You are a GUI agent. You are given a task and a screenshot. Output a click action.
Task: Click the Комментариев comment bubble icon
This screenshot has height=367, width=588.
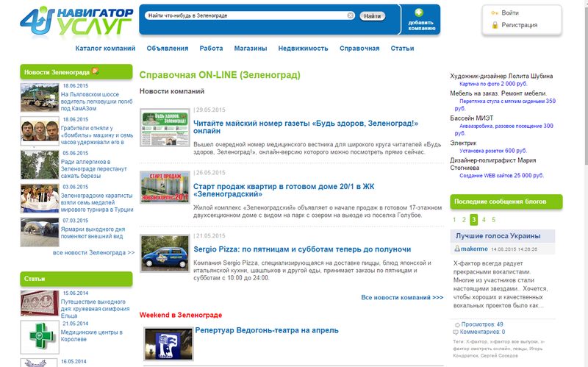456,332
